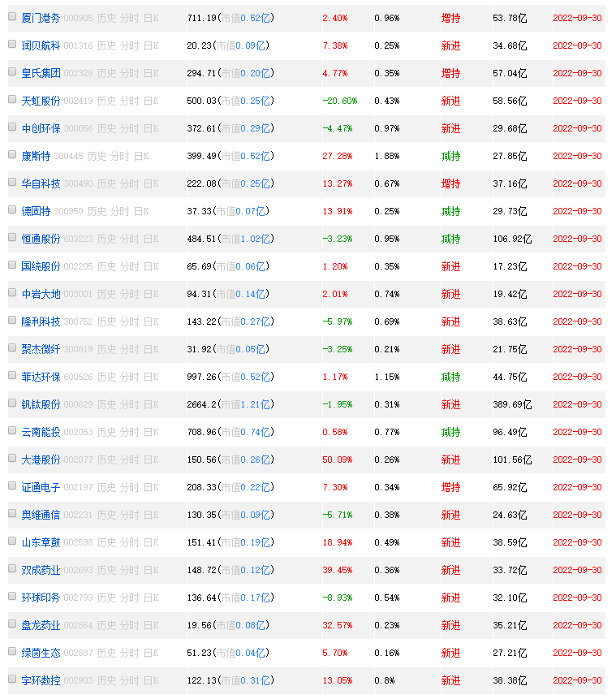
Task: Tick the checkbox for 润贝航科
Action: click(12, 44)
